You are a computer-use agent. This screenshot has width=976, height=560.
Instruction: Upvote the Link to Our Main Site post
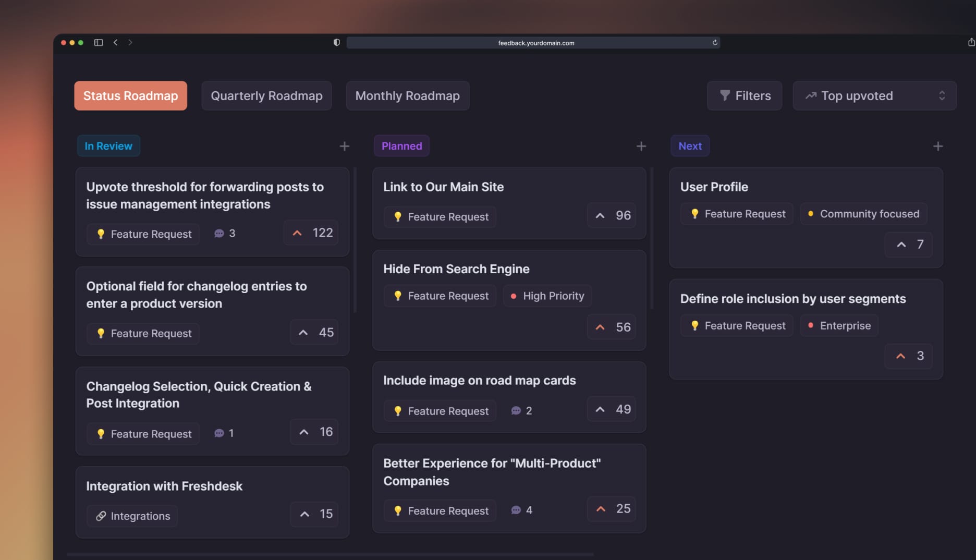point(611,215)
